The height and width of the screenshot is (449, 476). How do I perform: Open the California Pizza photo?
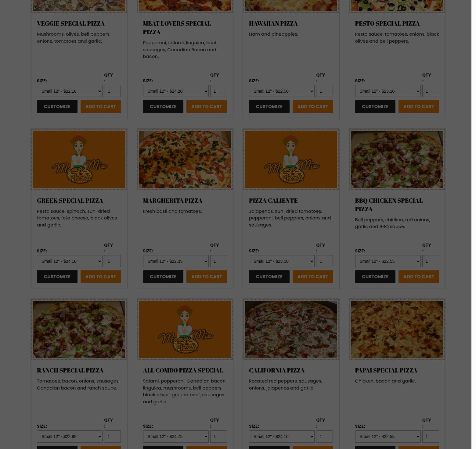pyautogui.click(x=291, y=329)
